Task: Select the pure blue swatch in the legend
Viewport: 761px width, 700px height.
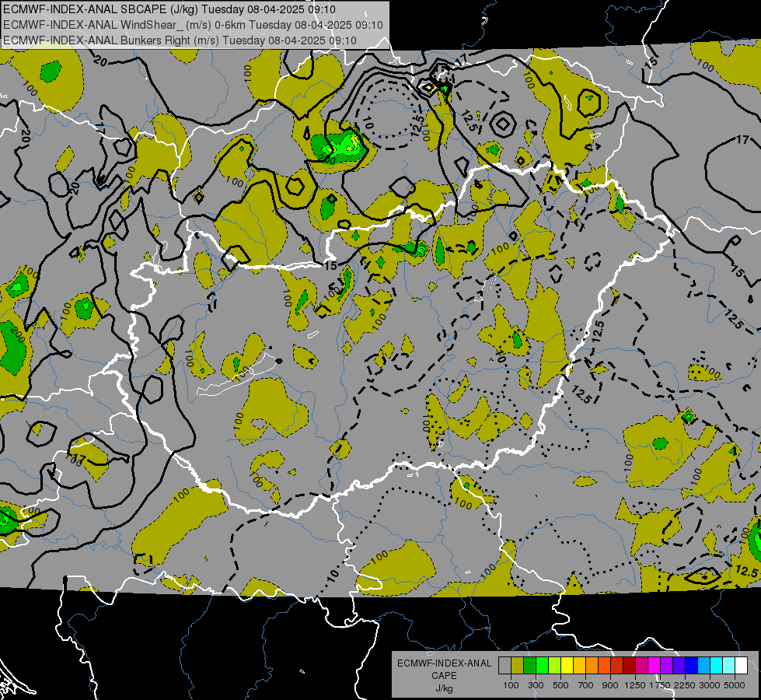Action: tap(691, 665)
